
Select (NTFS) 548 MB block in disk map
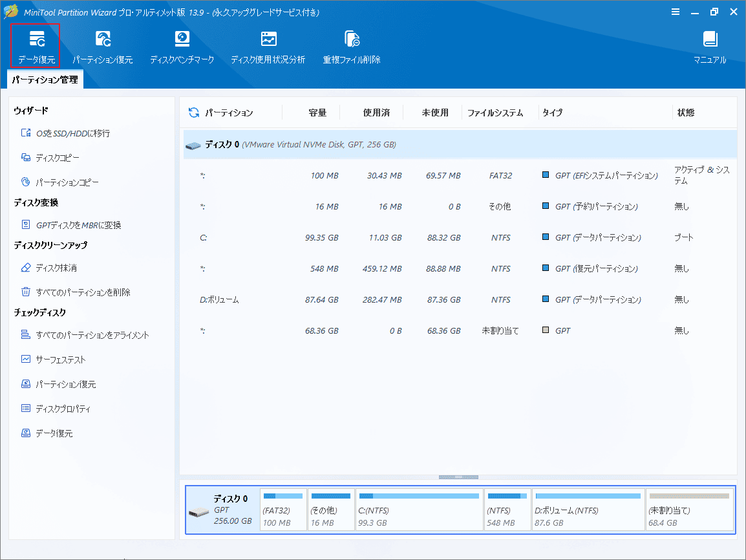(x=507, y=510)
